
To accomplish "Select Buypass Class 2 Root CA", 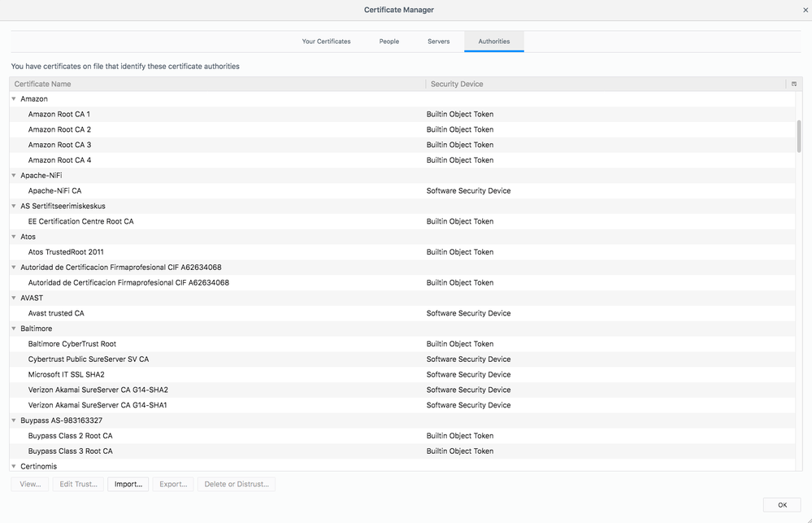I will tap(402, 436).
